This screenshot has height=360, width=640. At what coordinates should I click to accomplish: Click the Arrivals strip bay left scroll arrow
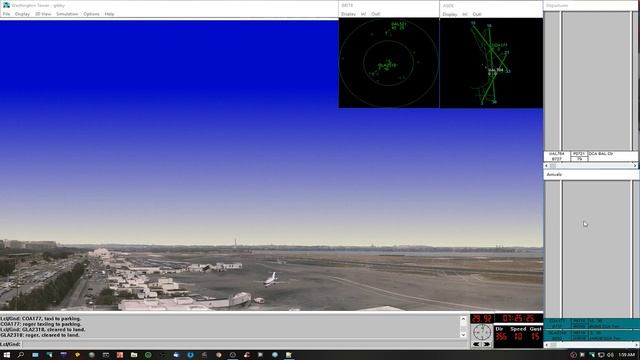[x=547, y=345]
